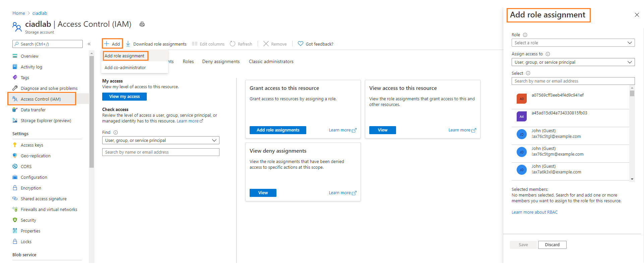This screenshot has width=644, height=267.
Task: Click the Access Control (IAM) people icon
Action: click(x=15, y=99)
